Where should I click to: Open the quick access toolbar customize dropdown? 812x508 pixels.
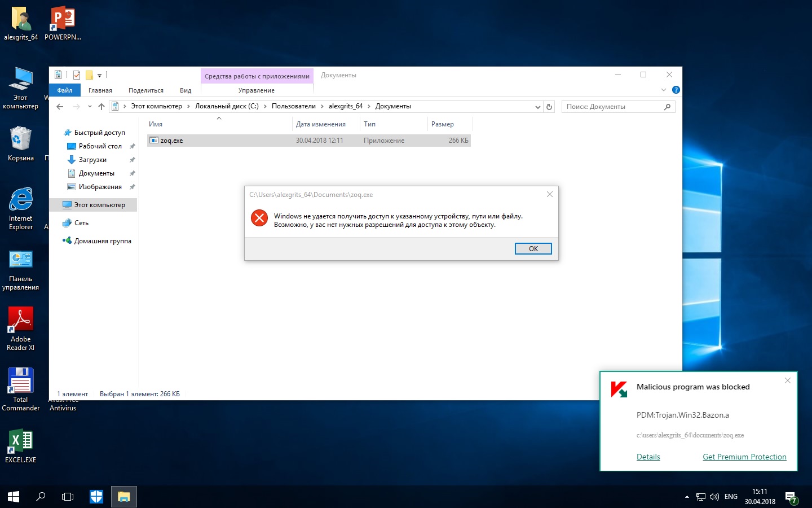point(99,75)
